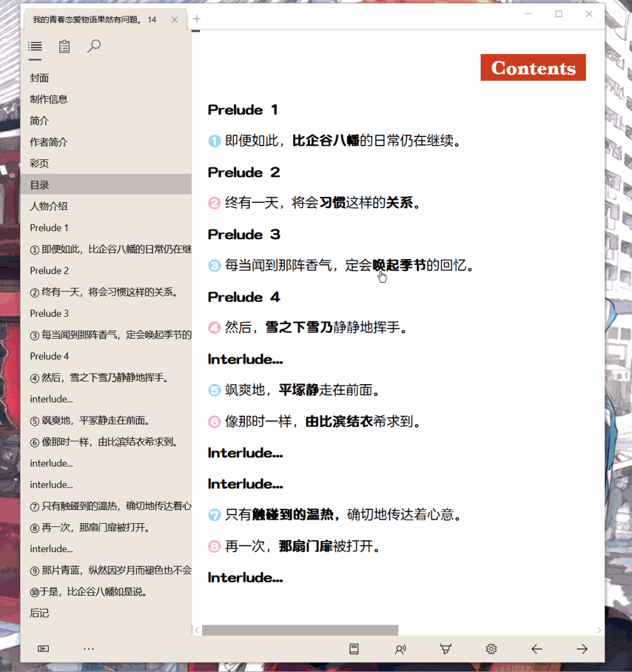Add a new tab with plus

click(x=197, y=19)
